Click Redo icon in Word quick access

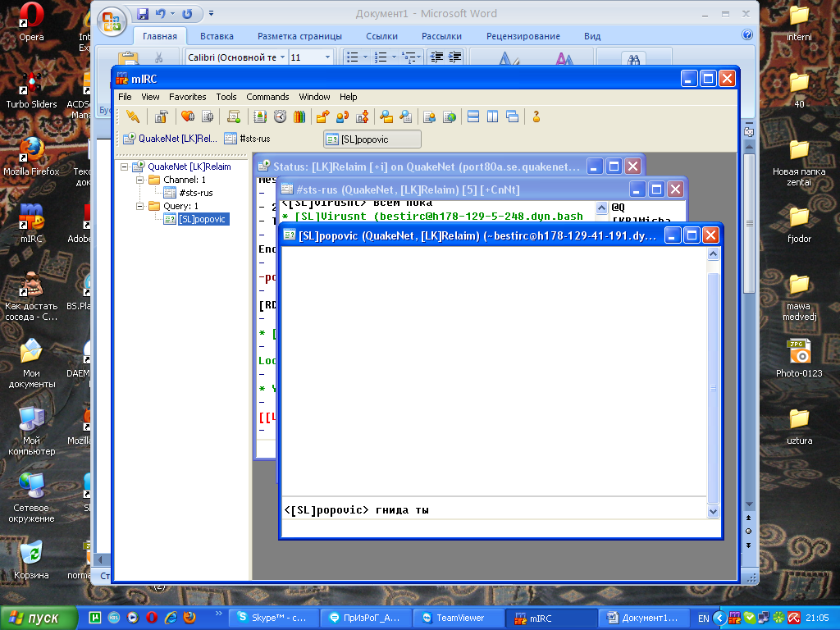(x=187, y=14)
